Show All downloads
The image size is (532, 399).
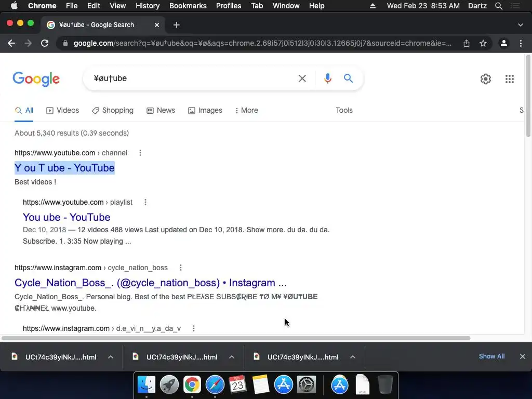pyautogui.click(x=491, y=356)
